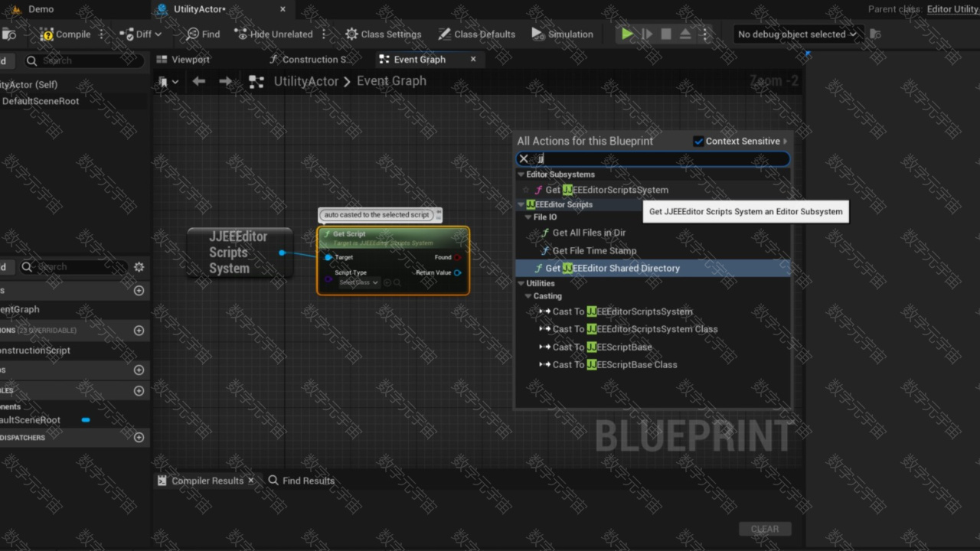Focus the My Blueprint search field
The width and height of the screenshot is (980, 551).
tap(75, 266)
